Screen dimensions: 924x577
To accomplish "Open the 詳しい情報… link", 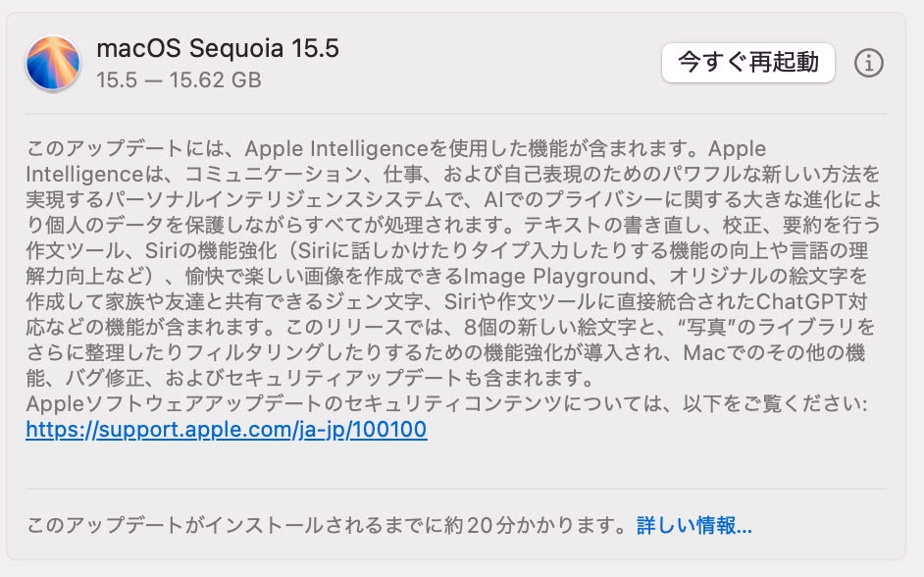I will click(694, 525).
